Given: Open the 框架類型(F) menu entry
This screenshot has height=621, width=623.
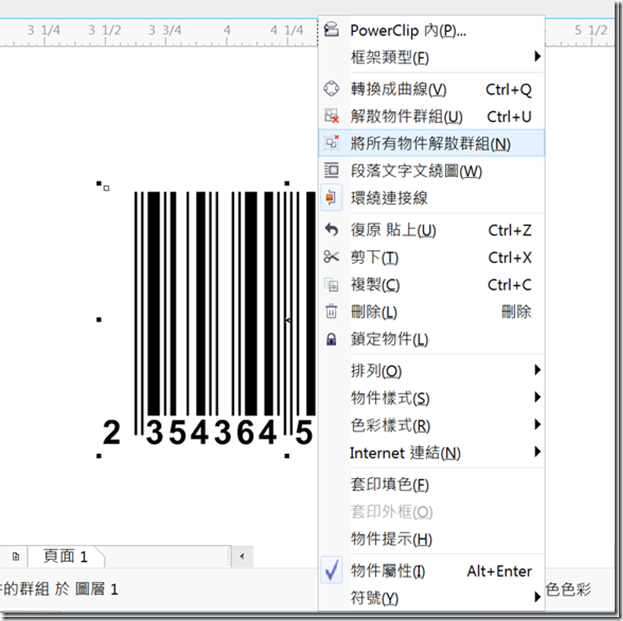Looking at the screenshot, I should point(431,58).
